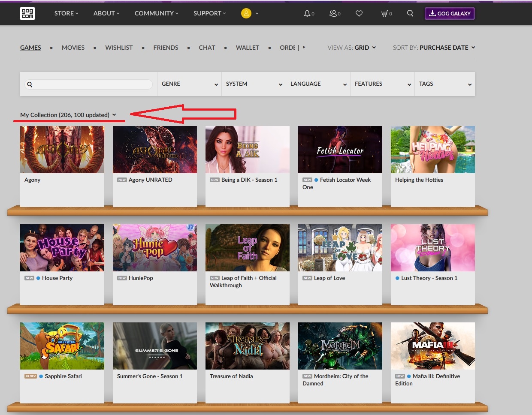Image resolution: width=532 pixels, height=415 pixels.
Task: Expand the SUPPORT menu
Action: (x=209, y=13)
